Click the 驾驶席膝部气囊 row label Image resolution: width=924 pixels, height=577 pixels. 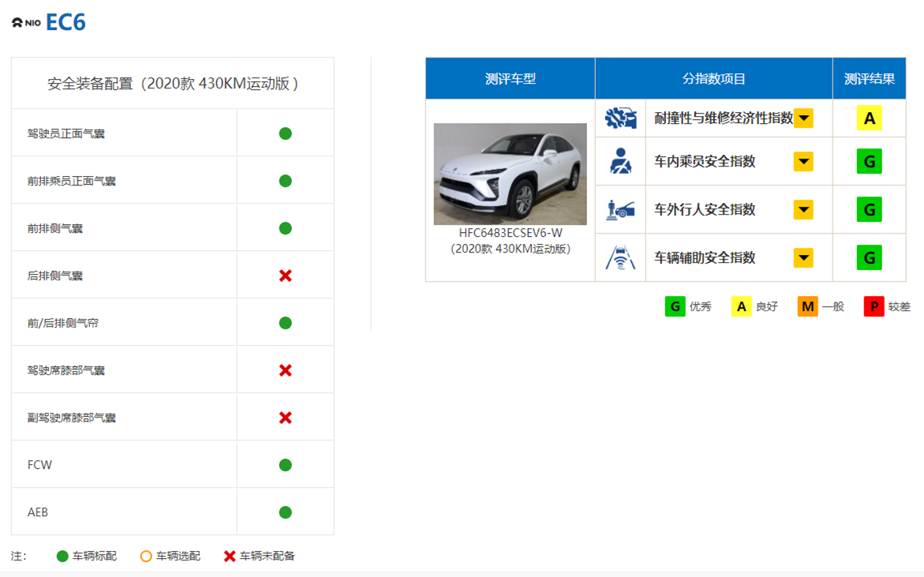pos(66,370)
